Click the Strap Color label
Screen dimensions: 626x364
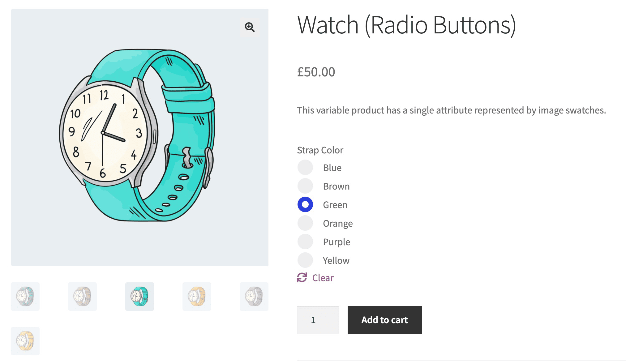pyautogui.click(x=320, y=150)
